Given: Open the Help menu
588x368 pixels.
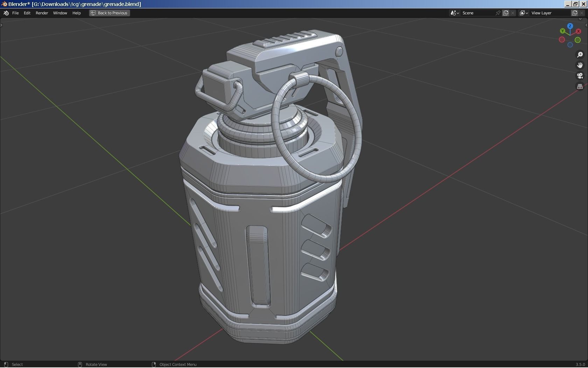Looking at the screenshot, I should [x=76, y=13].
